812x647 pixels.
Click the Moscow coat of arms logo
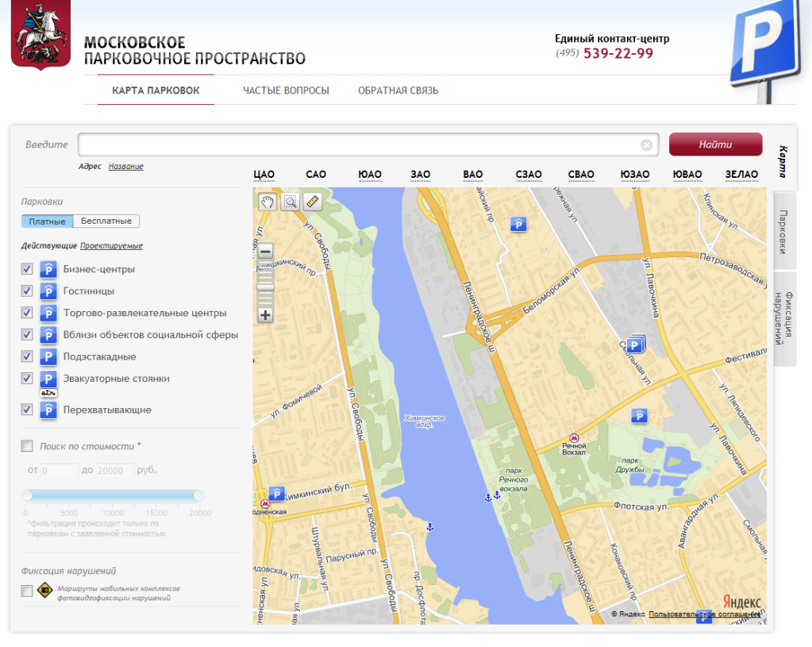coord(40,34)
